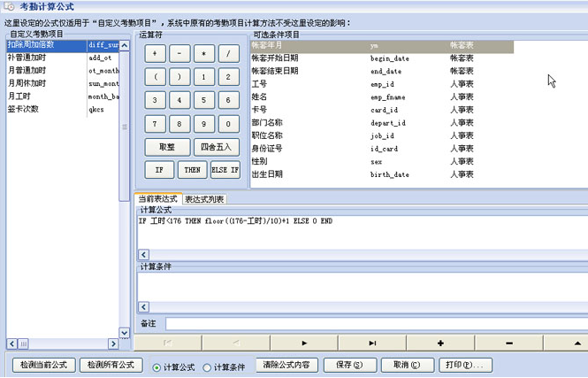The height and width of the screenshot is (378, 588).
Task: Go to next record arrow
Action: click(x=304, y=343)
